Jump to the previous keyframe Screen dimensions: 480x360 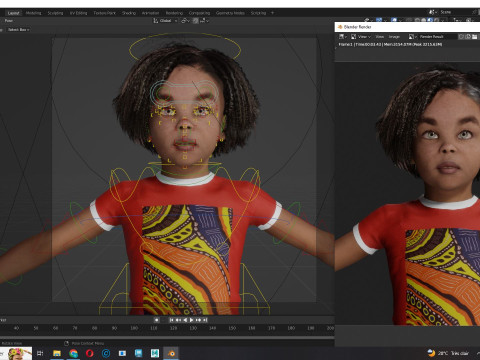178,320
